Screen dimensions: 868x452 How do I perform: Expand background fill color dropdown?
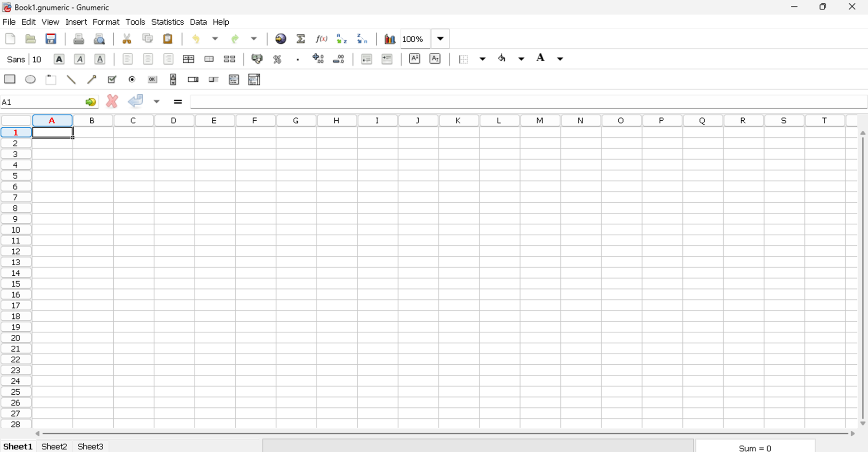tap(521, 59)
